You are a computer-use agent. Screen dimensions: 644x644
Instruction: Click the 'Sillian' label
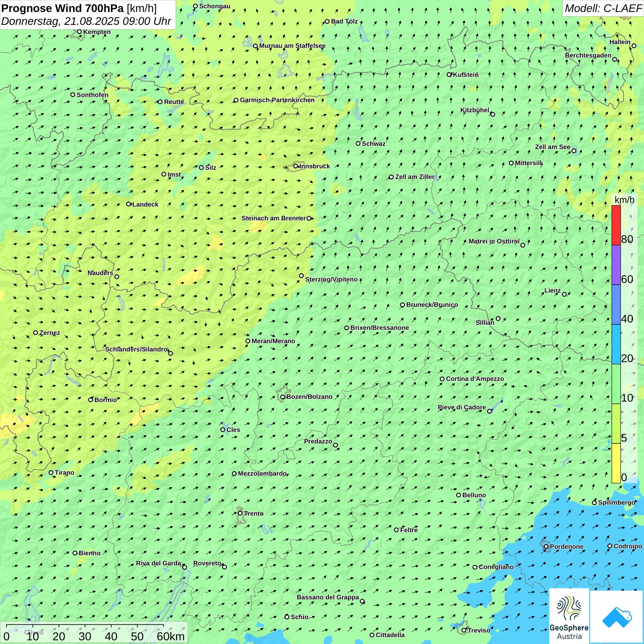coord(485,322)
